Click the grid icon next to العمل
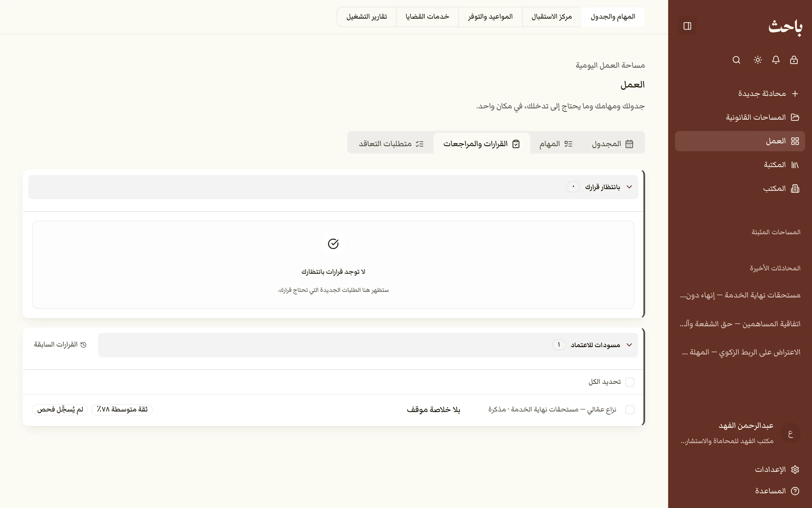The width and height of the screenshot is (812, 508). point(795,141)
